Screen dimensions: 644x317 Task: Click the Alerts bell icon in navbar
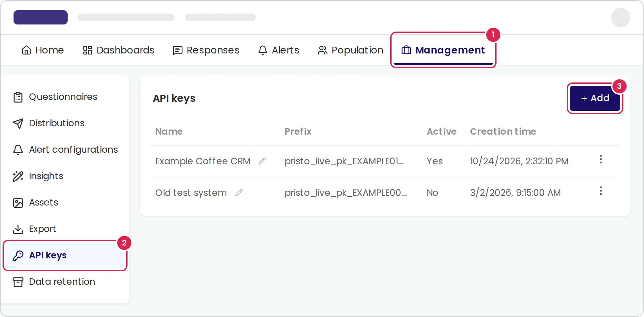pos(263,50)
